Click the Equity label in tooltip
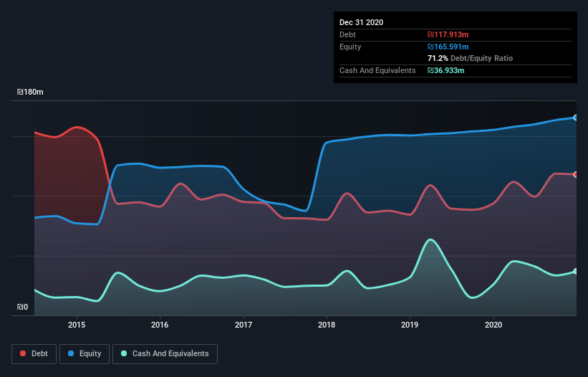This screenshot has width=588, height=377. coord(350,47)
